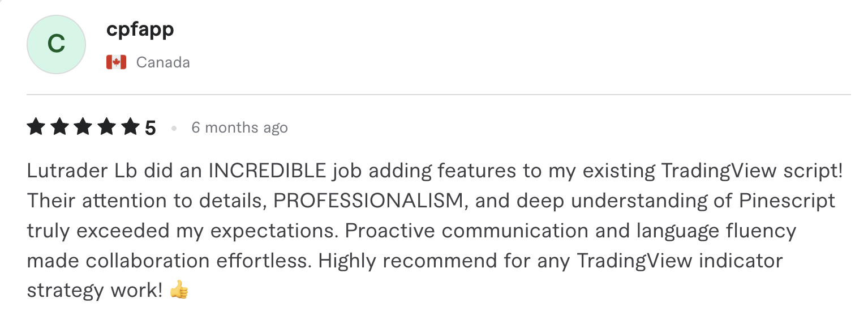Click the second rating star
The image size is (868, 315).
[59, 127]
